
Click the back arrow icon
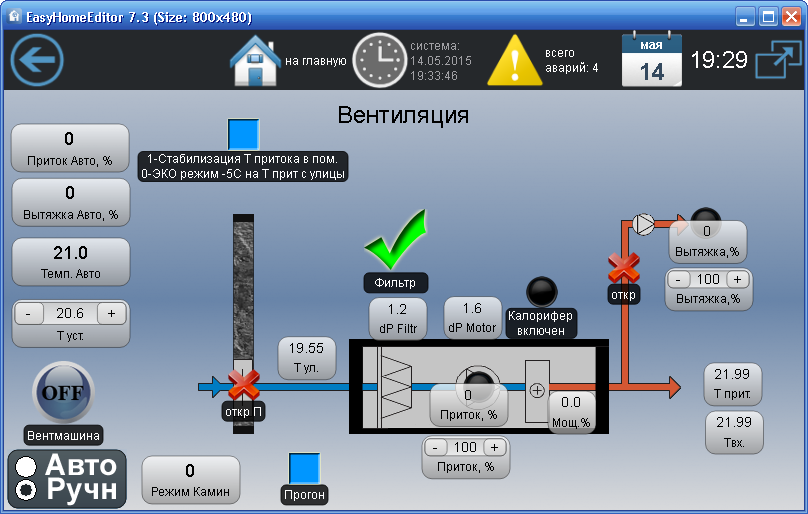pos(37,60)
